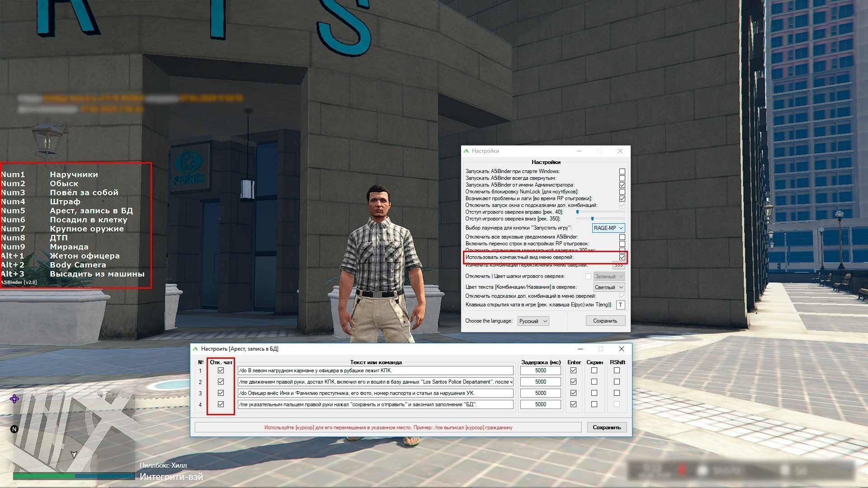Enable Скрин checkbox for row 2
The width and height of the screenshot is (868, 488).
point(594,382)
